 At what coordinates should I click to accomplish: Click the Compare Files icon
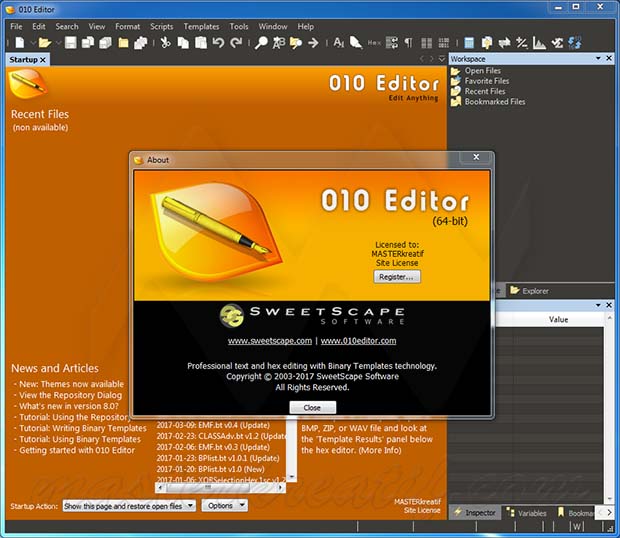tap(487, 42)
